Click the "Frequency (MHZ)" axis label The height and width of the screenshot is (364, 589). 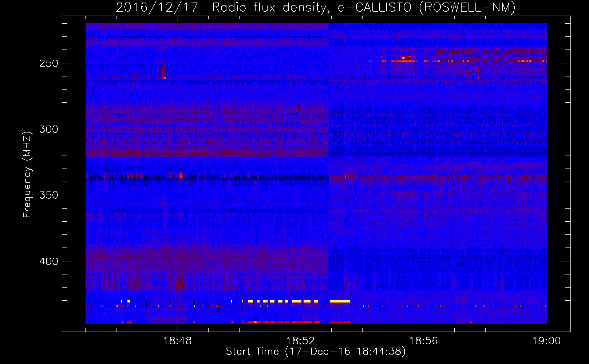pos(27,174)
